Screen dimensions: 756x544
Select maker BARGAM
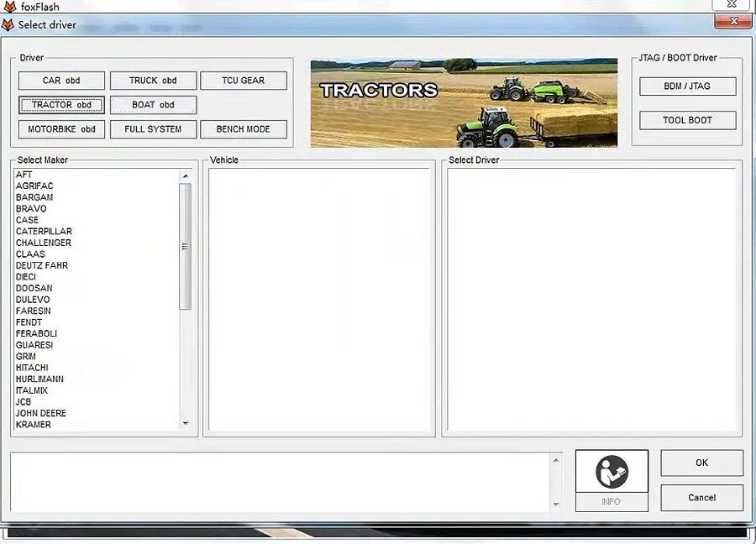[34, 197]
